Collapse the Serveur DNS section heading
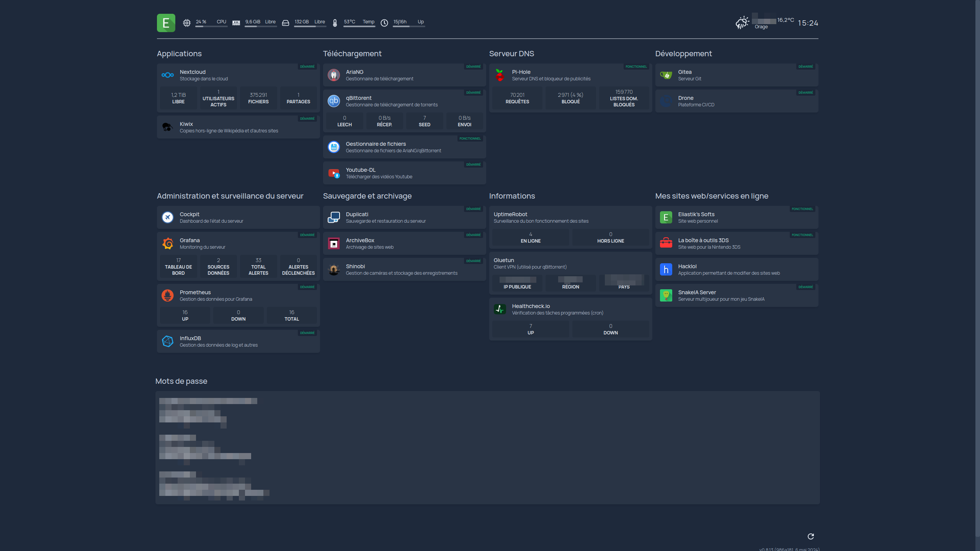The image size is (980, 551). [x=511, y=54]
